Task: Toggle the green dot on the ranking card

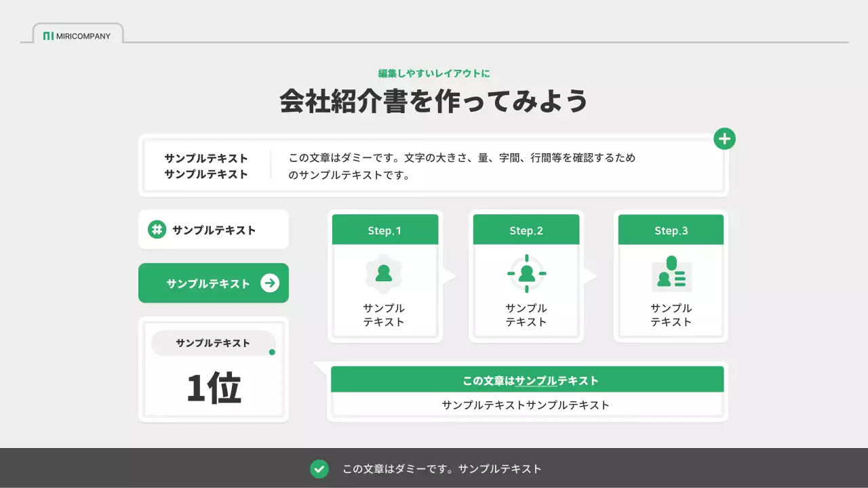Action: coord(271,352)
